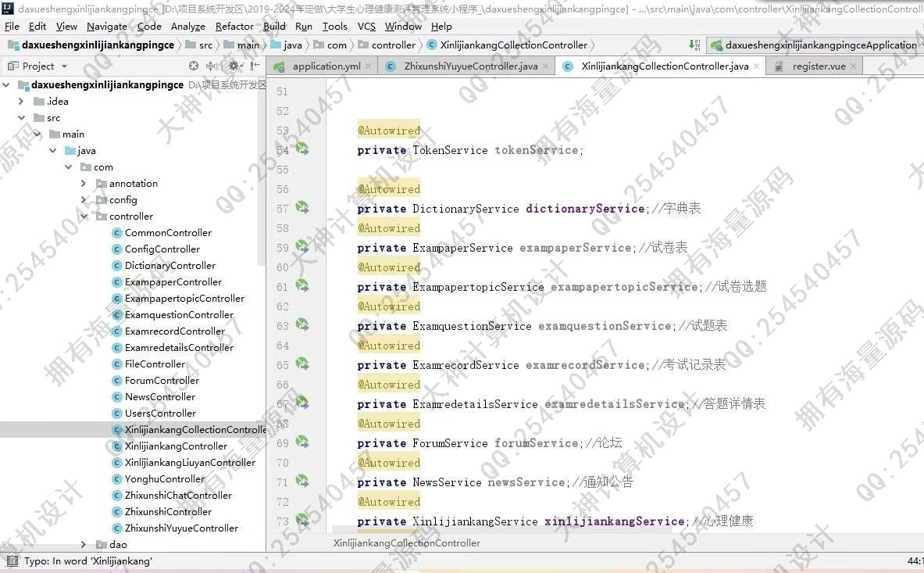924x573 pixels.
Task: Click the Spring bean gutter icon beside examrecordService
Action: 302,363
